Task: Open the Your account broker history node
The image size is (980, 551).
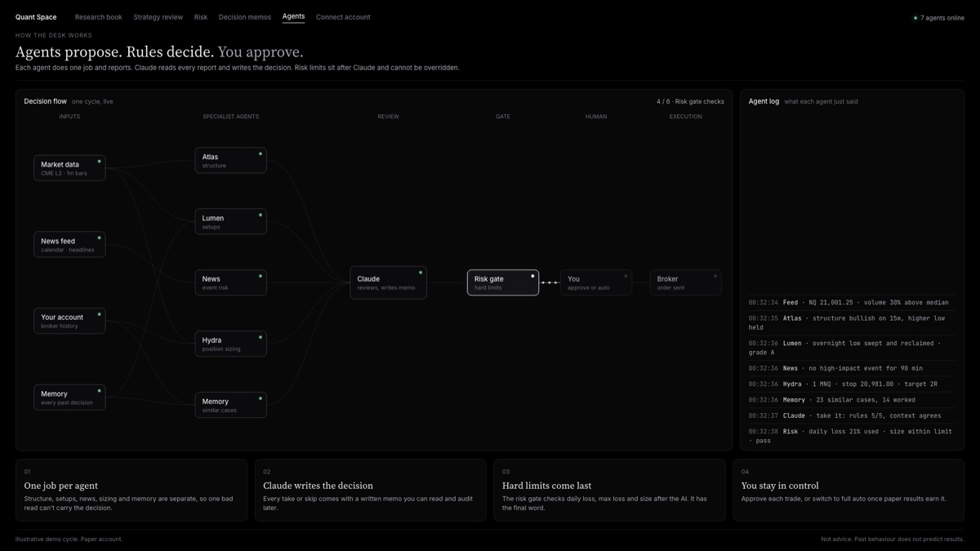Action: tap(69, 321)
